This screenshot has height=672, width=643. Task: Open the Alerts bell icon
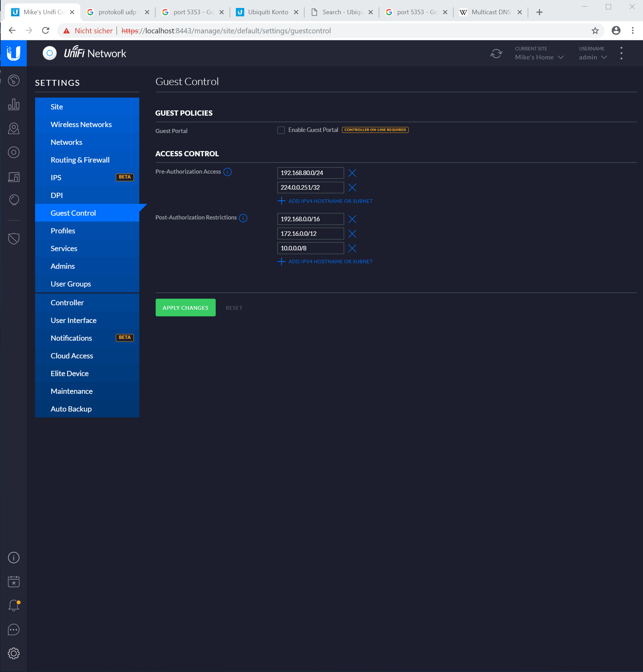point(14,605)
